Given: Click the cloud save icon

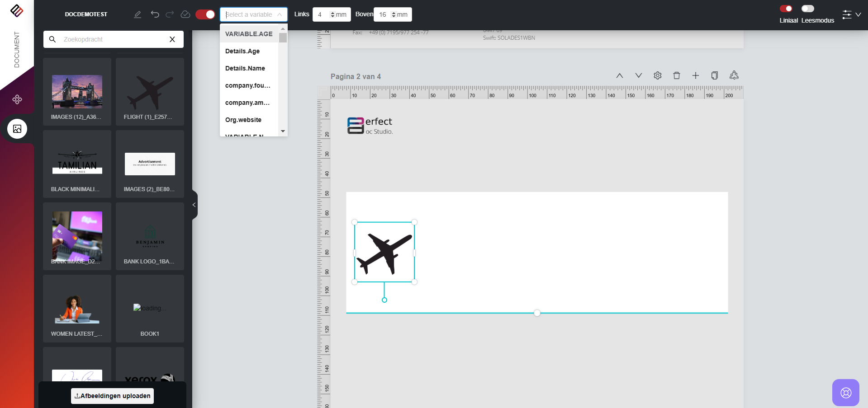Looking at the screenshot, I should pos(185,14).
